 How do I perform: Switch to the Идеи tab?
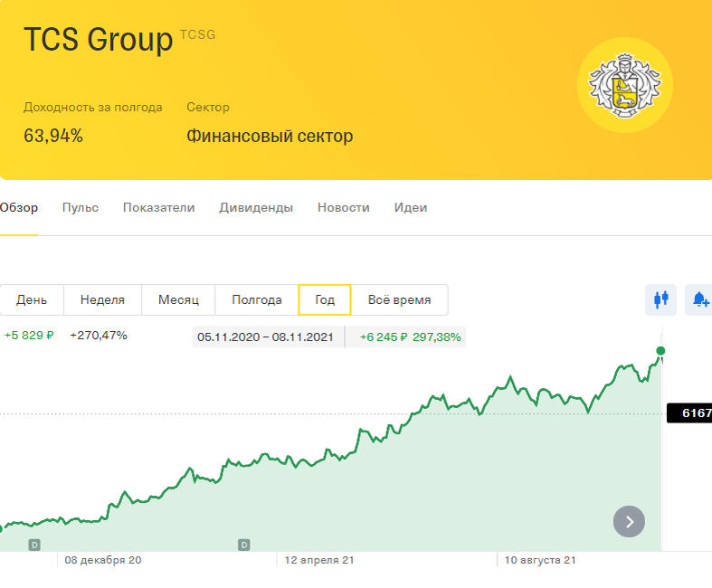click(411, 207)
